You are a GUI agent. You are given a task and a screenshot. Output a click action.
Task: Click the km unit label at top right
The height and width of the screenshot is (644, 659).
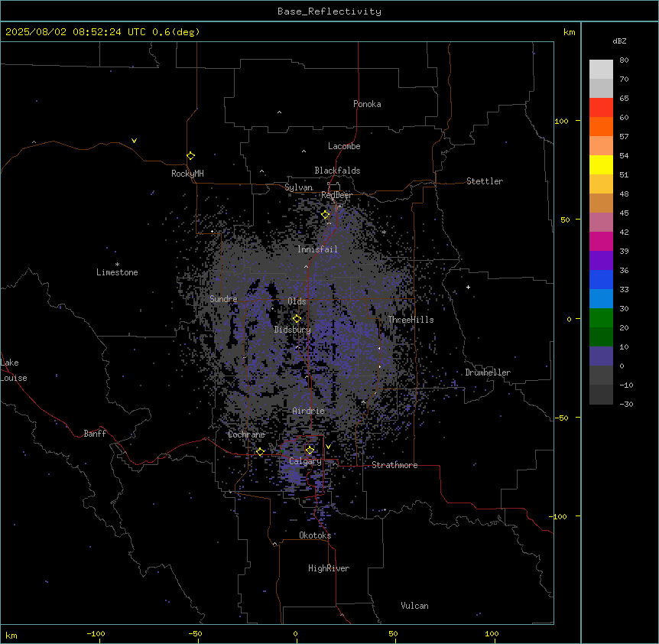(569, 32)
